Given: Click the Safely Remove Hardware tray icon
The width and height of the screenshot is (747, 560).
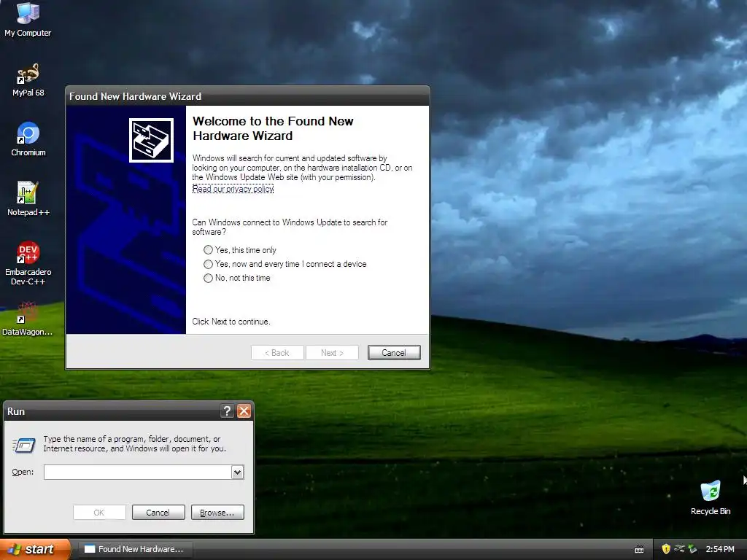Looking at the screenshot, I should click(692, 549).
